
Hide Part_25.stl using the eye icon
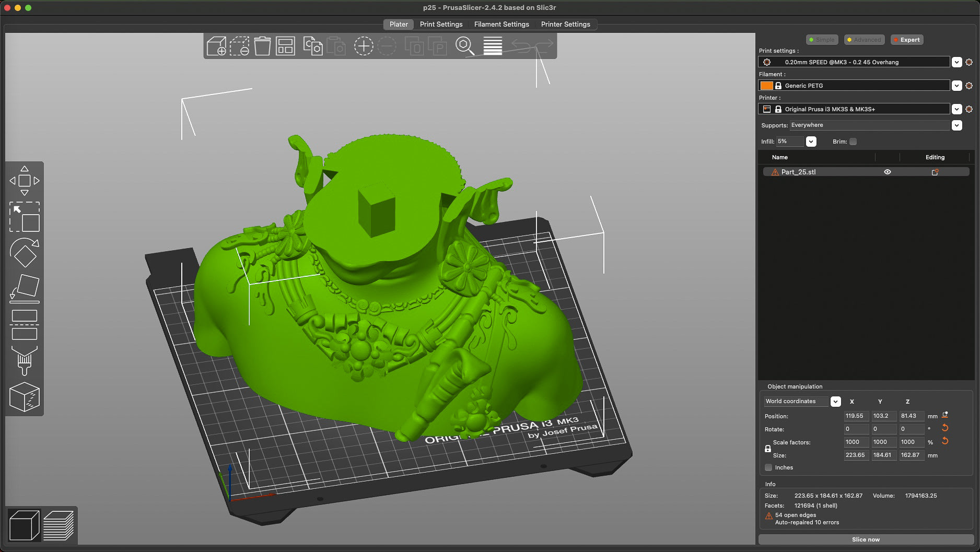pyautogui.click(x=887, y=172)
